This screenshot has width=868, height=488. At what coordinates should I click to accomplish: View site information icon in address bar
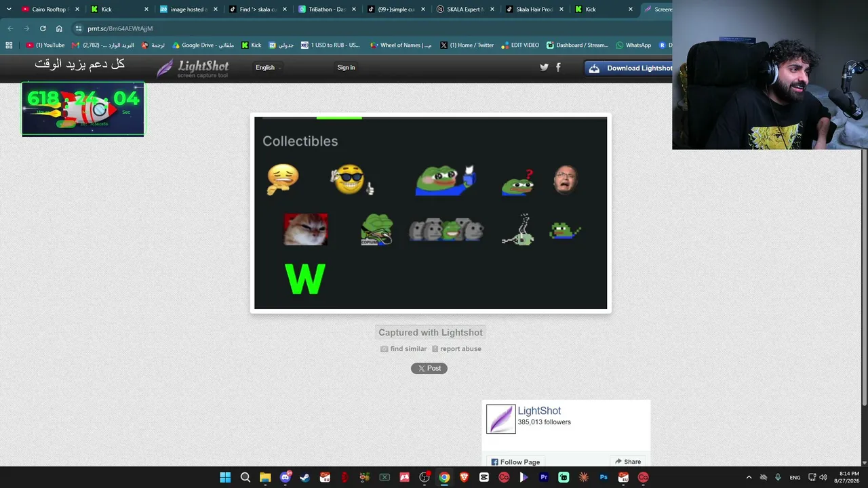pos(79,28)
